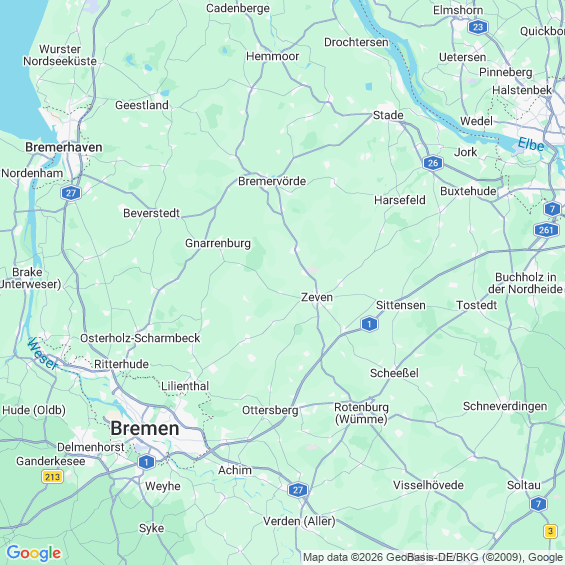Click the A27 shield near Verden
Screen dimensions: 565x565
298,490
